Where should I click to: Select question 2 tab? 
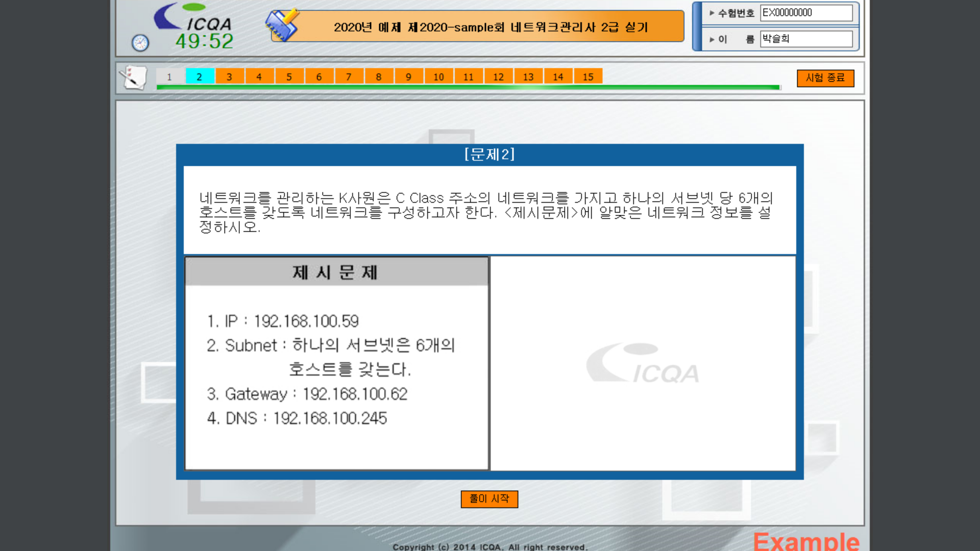tap(199, 77)
